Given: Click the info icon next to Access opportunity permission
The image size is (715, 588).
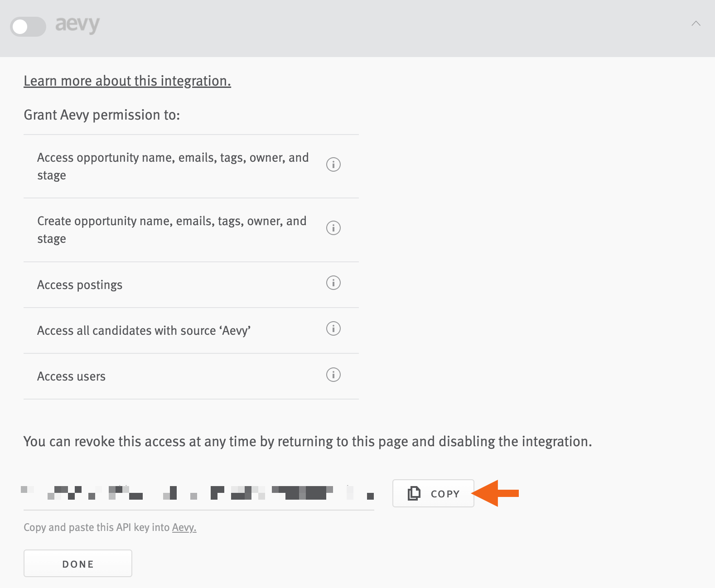Looking at the screenshot, I should tap(333, 164).
